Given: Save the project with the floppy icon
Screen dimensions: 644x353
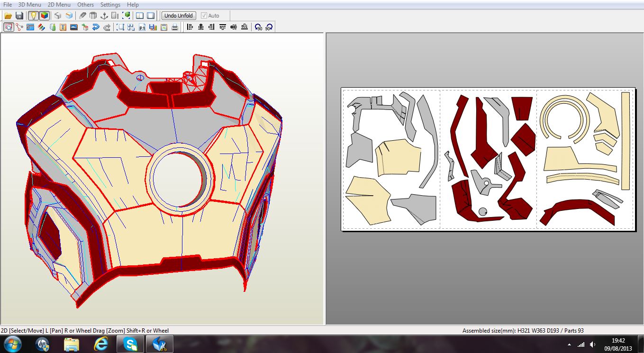Looking at the screenshot, I should (x=19, y=16).
